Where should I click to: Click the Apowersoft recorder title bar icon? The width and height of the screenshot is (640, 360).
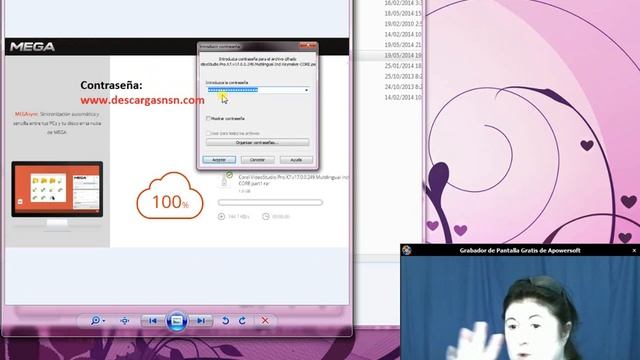click(x=407, y=251)
